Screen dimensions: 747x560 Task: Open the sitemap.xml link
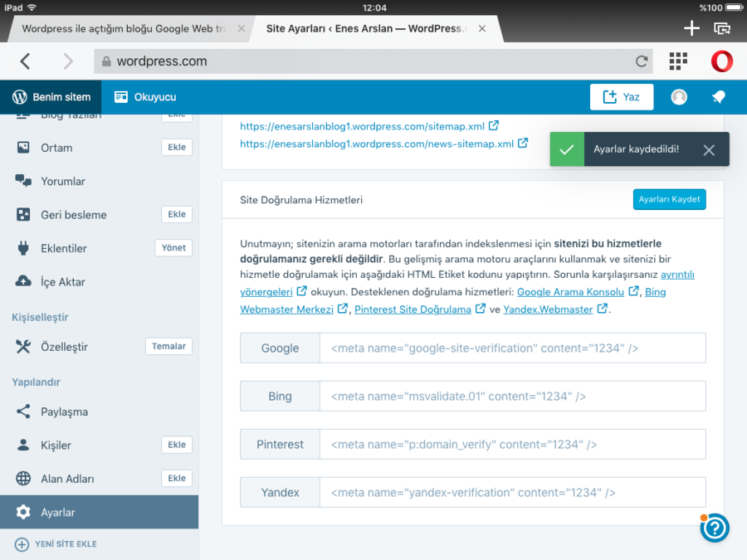pyautogui.click(x=362, y=126)
